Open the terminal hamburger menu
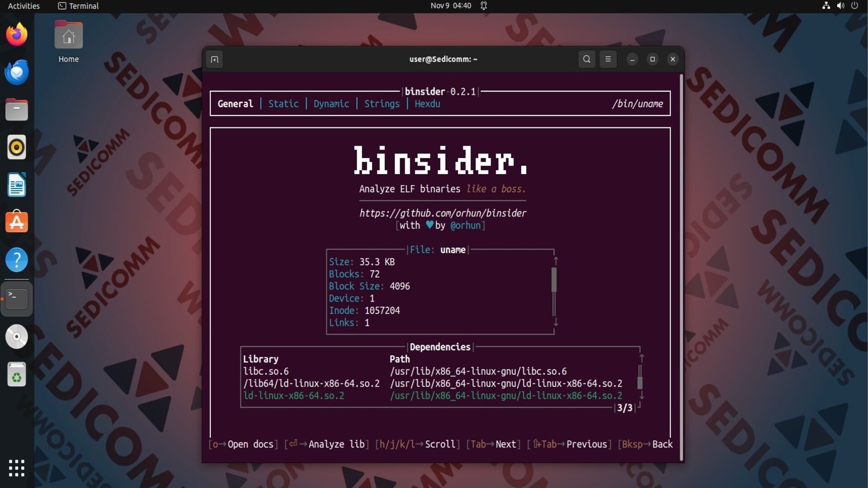The image size is (868, 488). (x=608, y=59)
